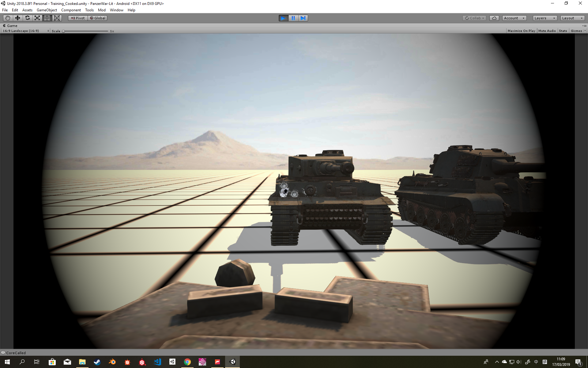The height and width of the screenshot is (368, 588).
Task: Select the combined Transform tool
Action: click(57, 18)
